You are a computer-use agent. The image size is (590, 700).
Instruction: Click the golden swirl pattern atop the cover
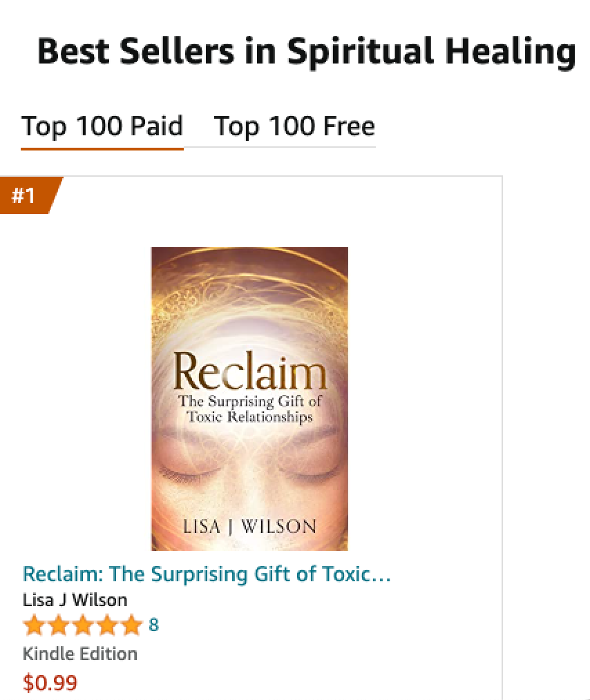249,276
